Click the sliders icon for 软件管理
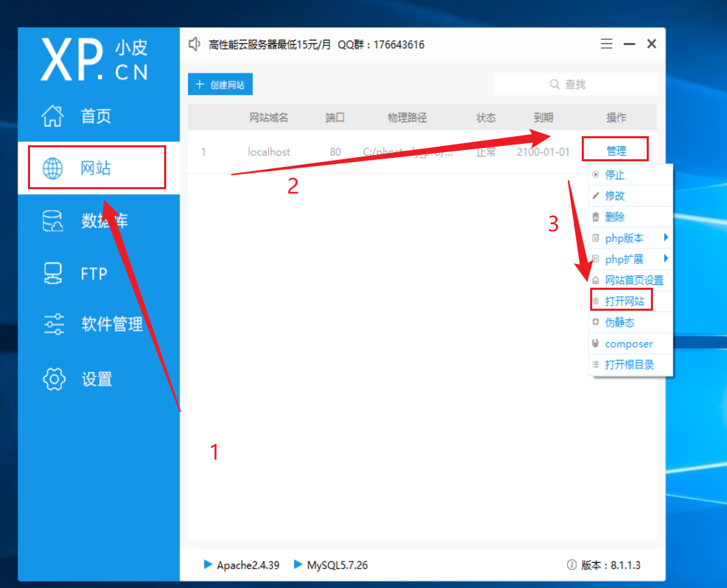The width and height of the screenshot is (727, 588). pos(54,324)
